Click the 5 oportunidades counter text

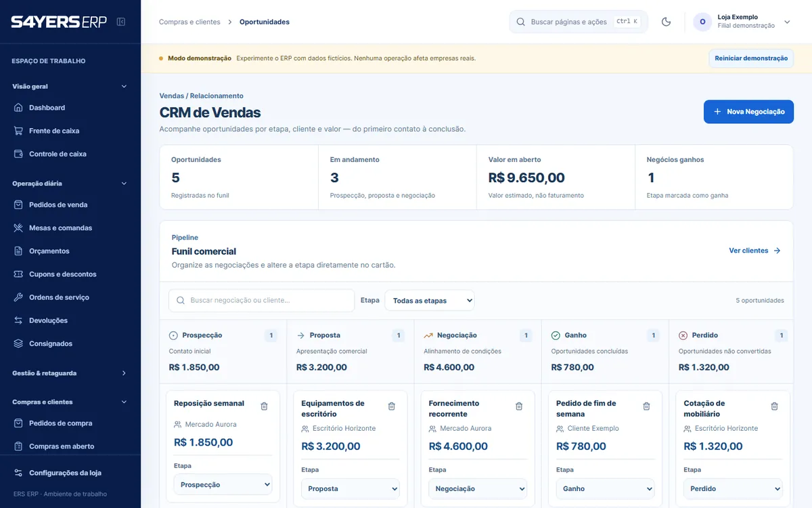tap(760, 301)
